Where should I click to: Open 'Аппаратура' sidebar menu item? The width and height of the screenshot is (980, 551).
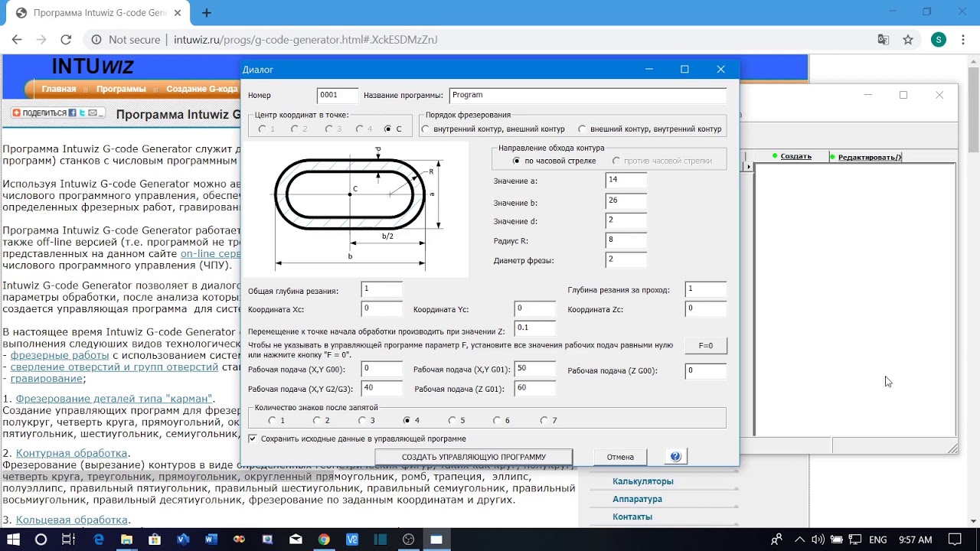click(637, 499)
